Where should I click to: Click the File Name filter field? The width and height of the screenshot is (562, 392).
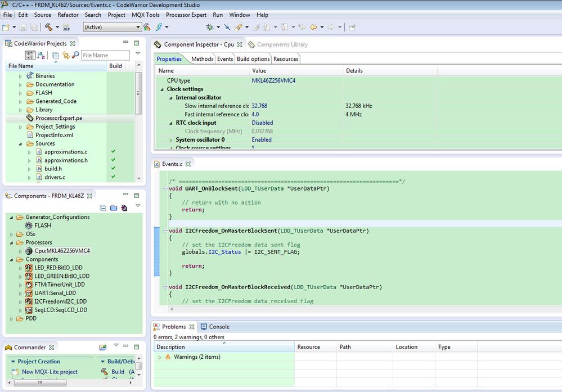pos(105,55)
